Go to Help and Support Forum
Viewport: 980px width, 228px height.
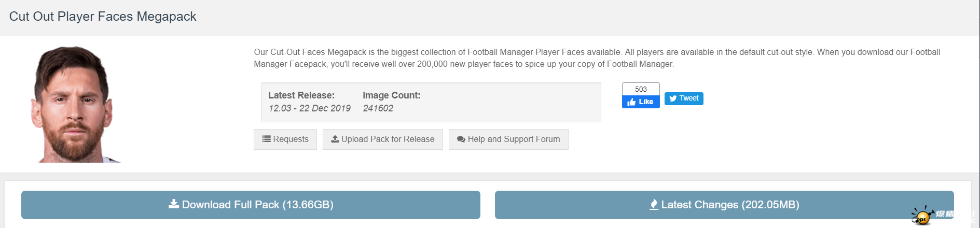pyautogui.click(x=508, y=139)
